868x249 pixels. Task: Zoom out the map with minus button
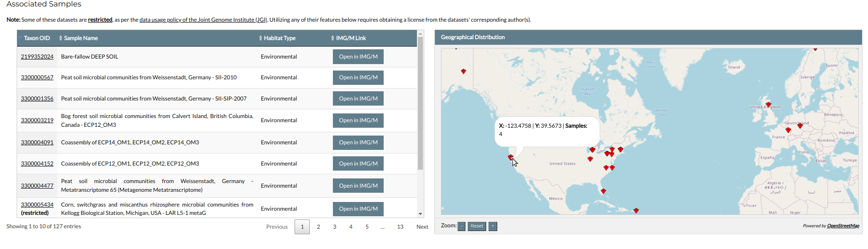coord(461,226)
